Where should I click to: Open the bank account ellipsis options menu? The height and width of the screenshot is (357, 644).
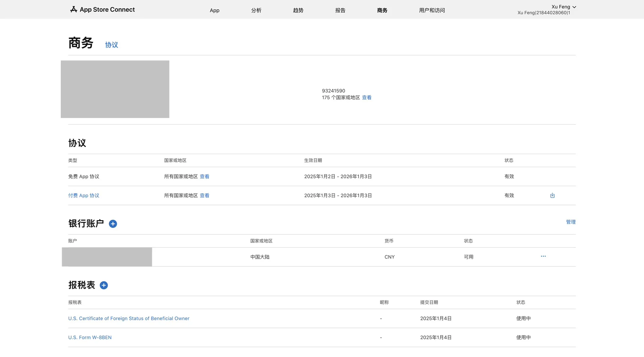(x=543, y=256)
